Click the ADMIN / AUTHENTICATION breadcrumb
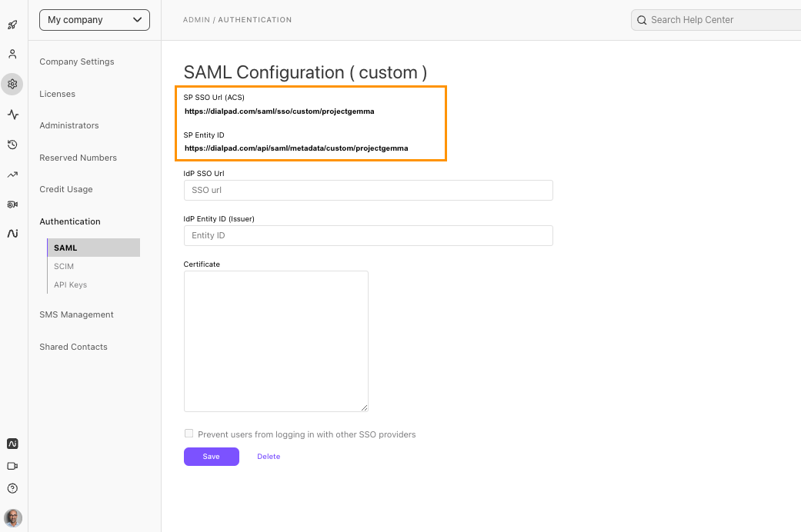801x532 pixels. (x=238, y=20)
